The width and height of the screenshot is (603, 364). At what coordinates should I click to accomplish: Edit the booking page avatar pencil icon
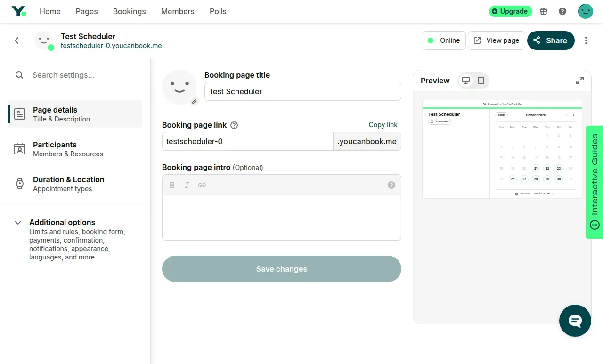click(x=194, y=102)
